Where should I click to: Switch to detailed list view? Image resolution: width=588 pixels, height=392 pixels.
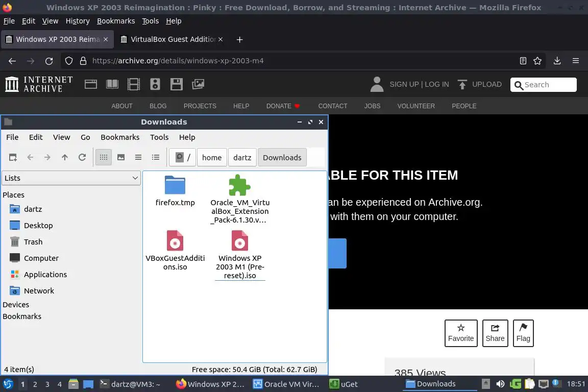pos(156,158)
